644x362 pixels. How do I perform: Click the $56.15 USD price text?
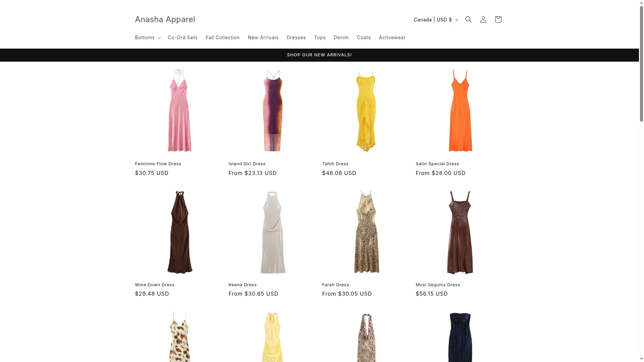432,294
